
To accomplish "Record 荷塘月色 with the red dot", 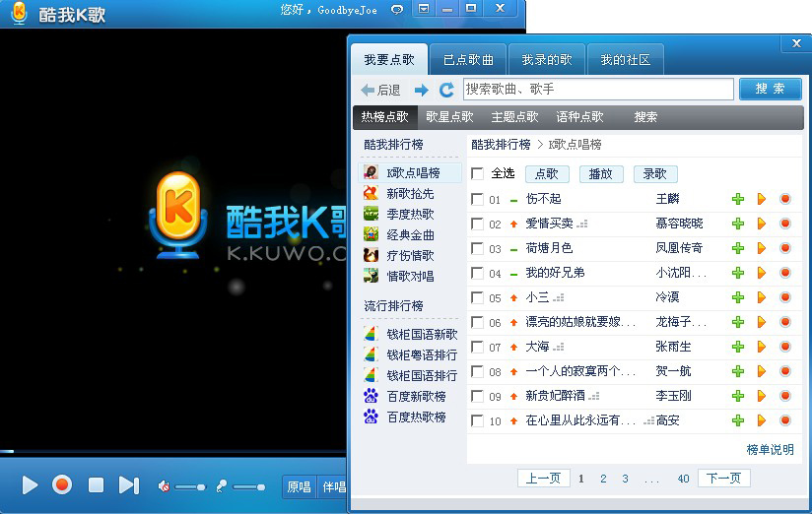I will click(785, 248).
